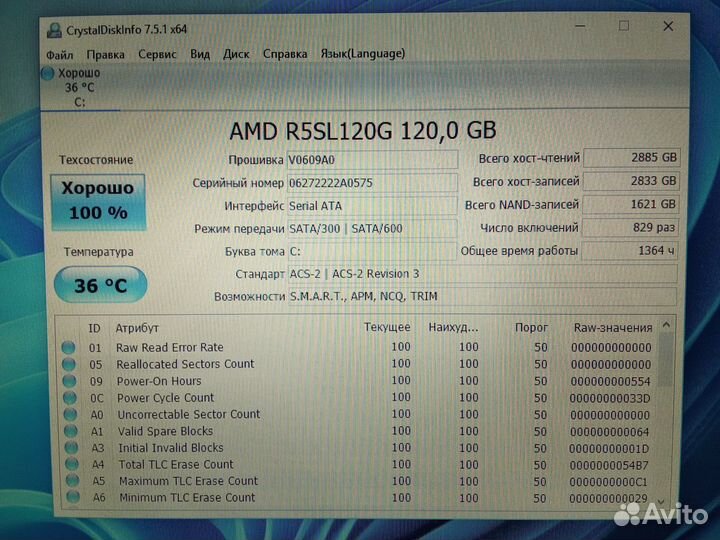Viewport: 720px width, 540px height.
Task: Select the Power Cycle Count row
Action: tap(357, 398)
